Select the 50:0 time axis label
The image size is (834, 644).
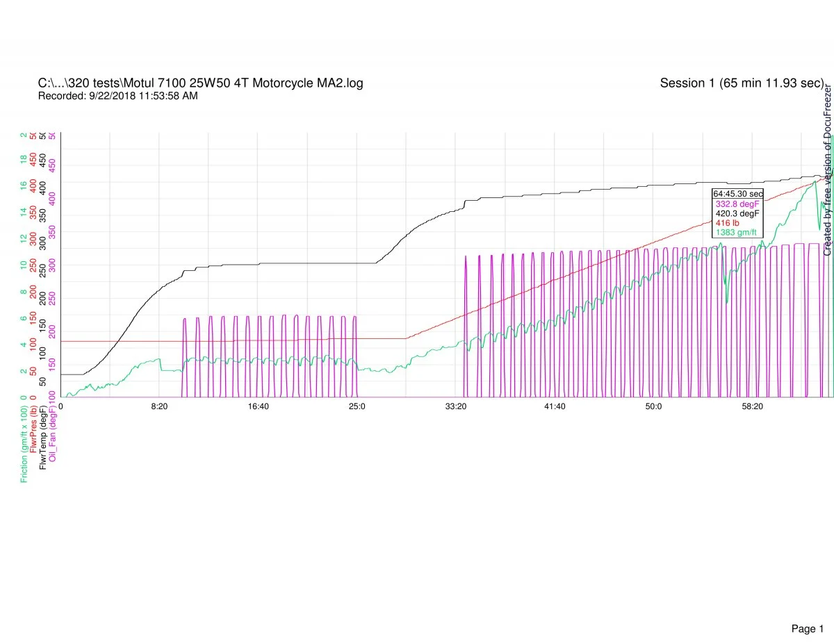pos(653,406)
